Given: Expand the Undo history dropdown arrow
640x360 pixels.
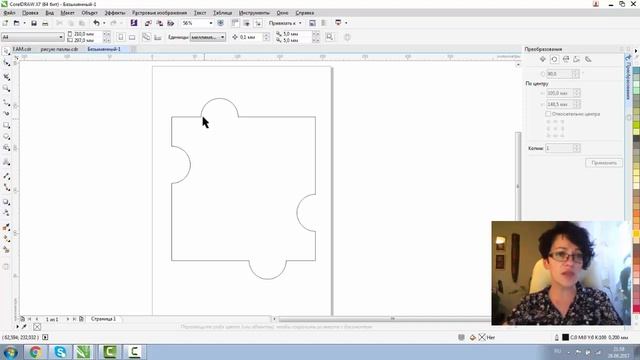Looking at the screenshot, I should (x=104, y=23).
